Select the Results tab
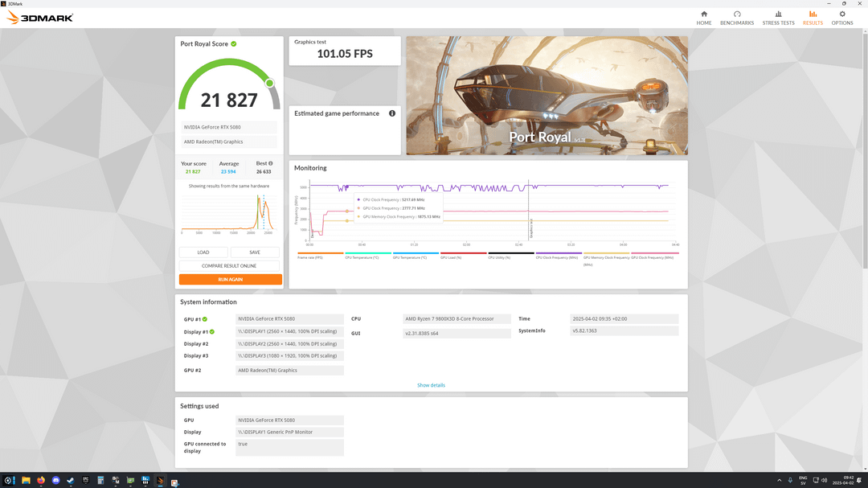The height and width of the screenshot is (488, 868). 813,18
